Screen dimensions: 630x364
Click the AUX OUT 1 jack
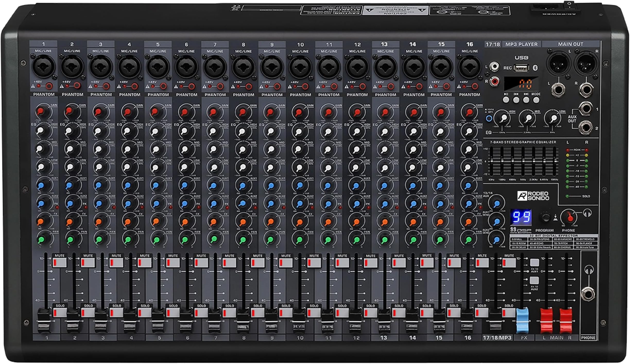point(585,109)
